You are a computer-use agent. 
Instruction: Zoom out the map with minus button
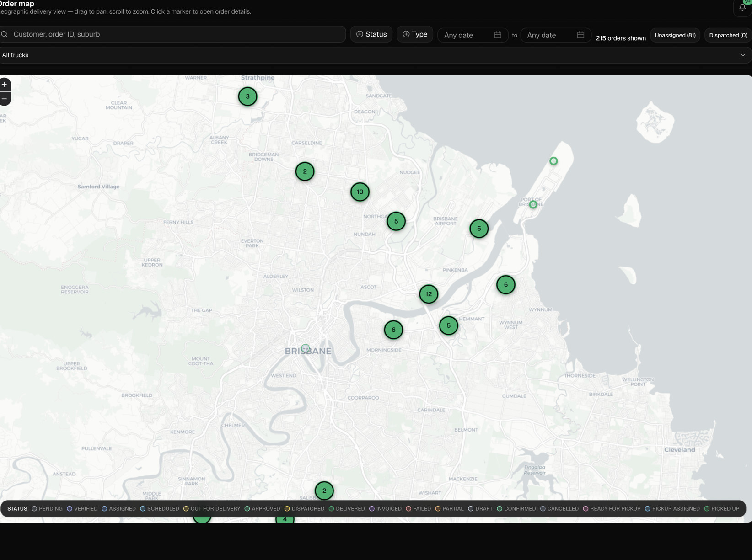pos(5,99)
